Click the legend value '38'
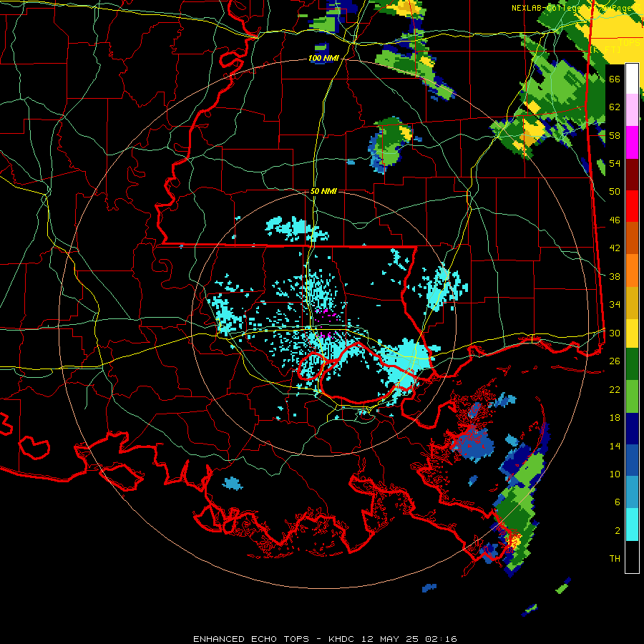644x644 pixels. pyautogui.click(x=615, y=276)
